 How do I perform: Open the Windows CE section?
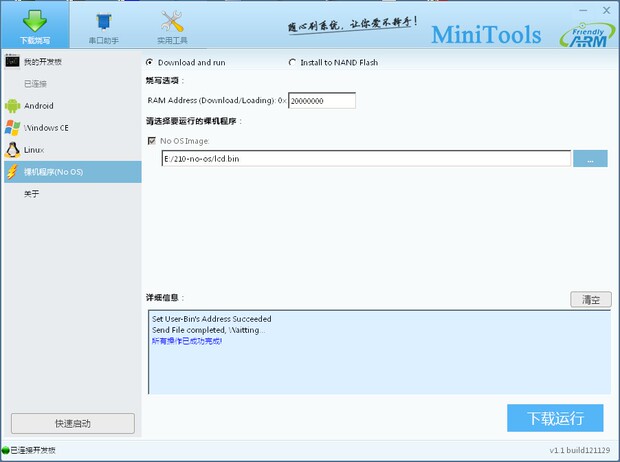(x=73, y=128)
